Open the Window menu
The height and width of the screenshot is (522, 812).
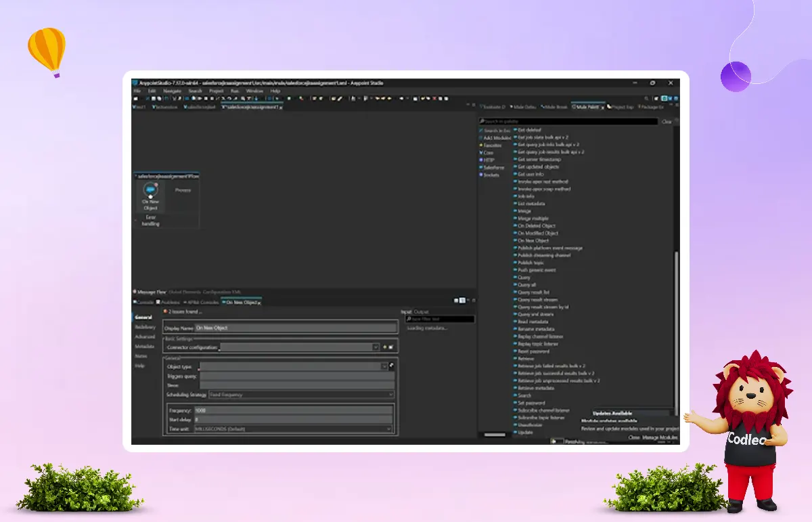[254, 91]
